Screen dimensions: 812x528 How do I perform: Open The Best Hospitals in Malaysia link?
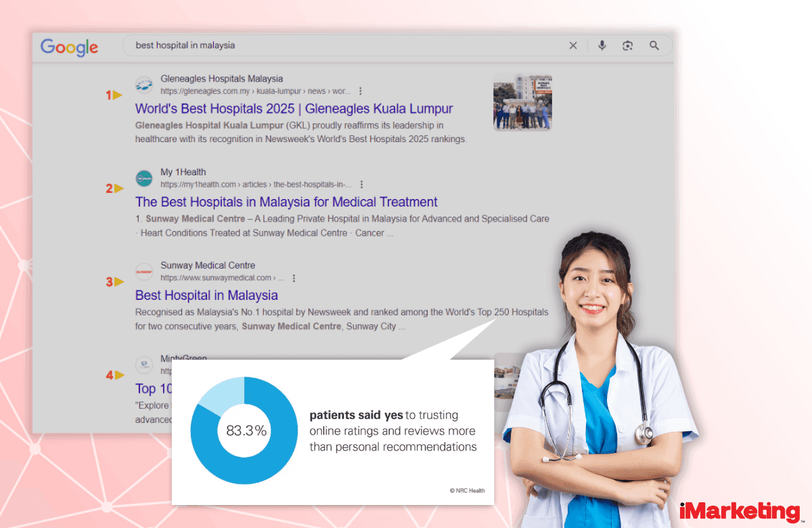[x=286, y=202]
